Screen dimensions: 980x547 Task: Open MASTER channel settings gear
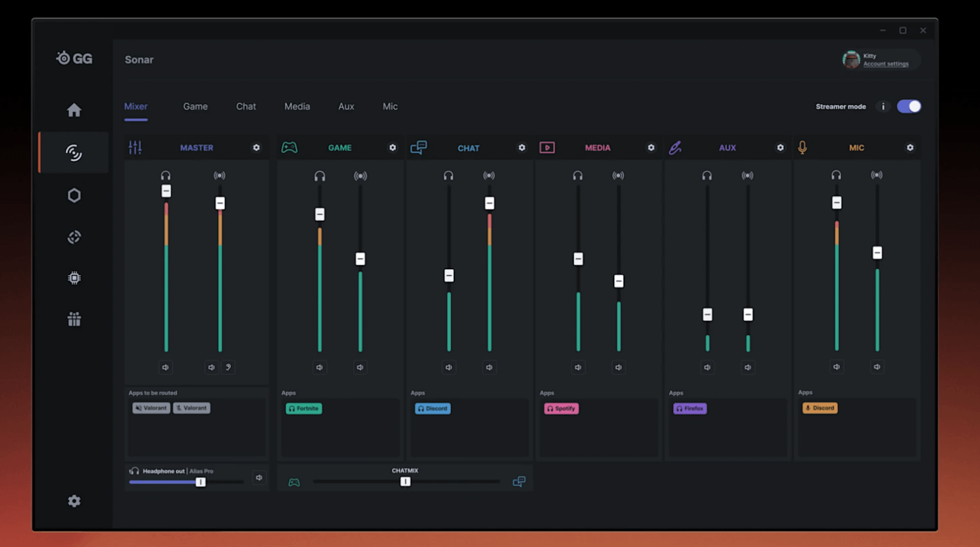click(x=256, y=148)
